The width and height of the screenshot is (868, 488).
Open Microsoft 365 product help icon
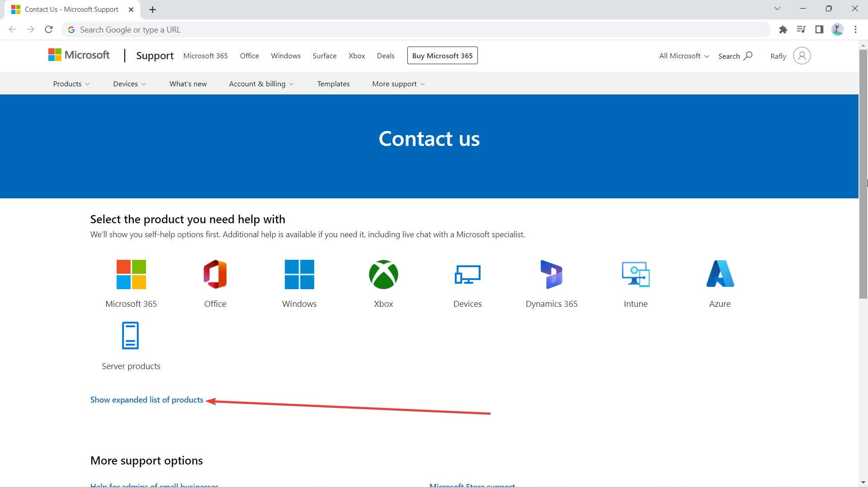click(x=131, y=274)
